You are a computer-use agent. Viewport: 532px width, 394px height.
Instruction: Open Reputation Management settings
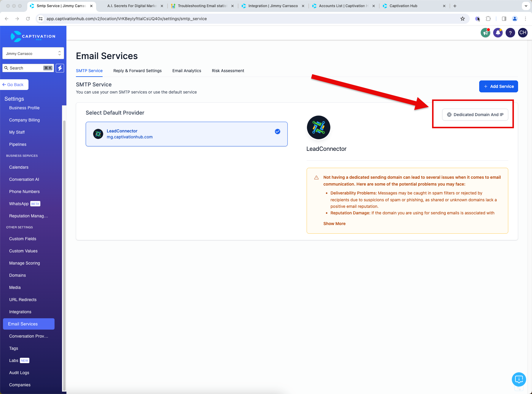click(28, 216)
